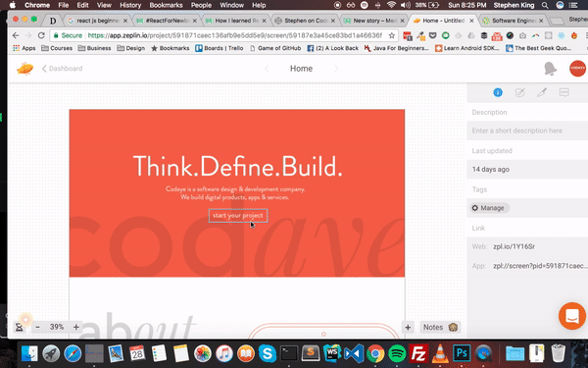Select the start your project button layer
The width and height of the screenshot is (588, 368).
coord(238,216)
